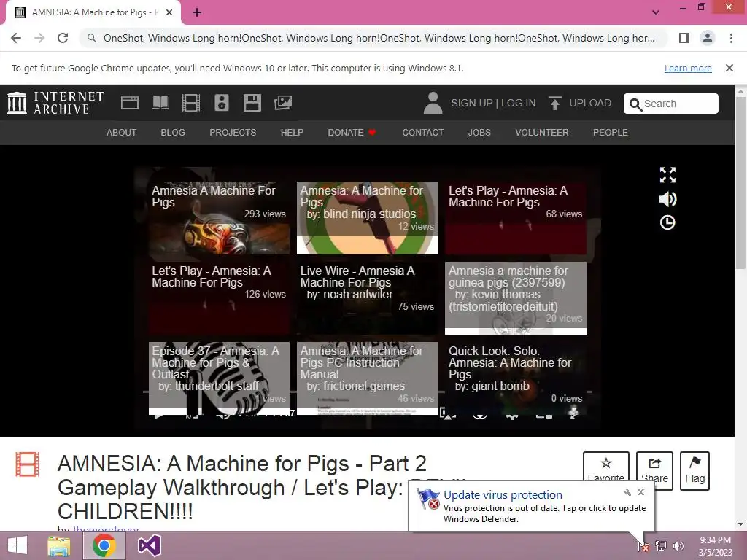Expand the Chrome tab search chevron
This screenshot has width=747, height=560.
(656, 12)
